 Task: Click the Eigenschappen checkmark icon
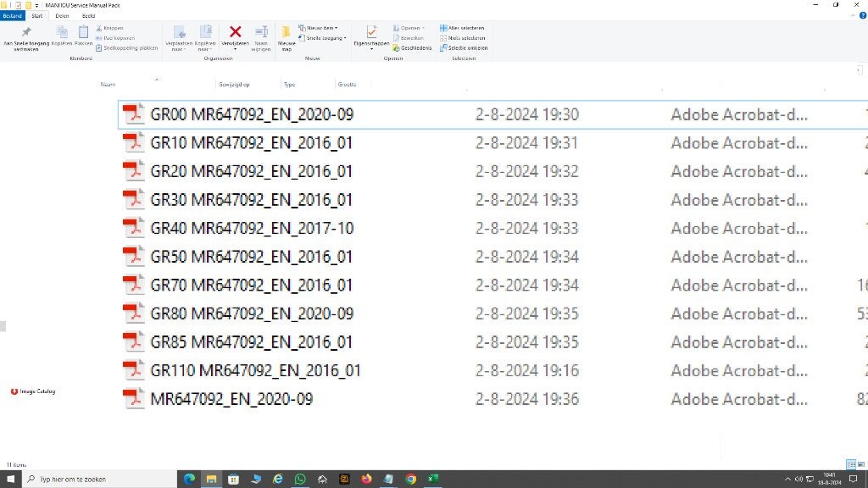tap(371, 32)
